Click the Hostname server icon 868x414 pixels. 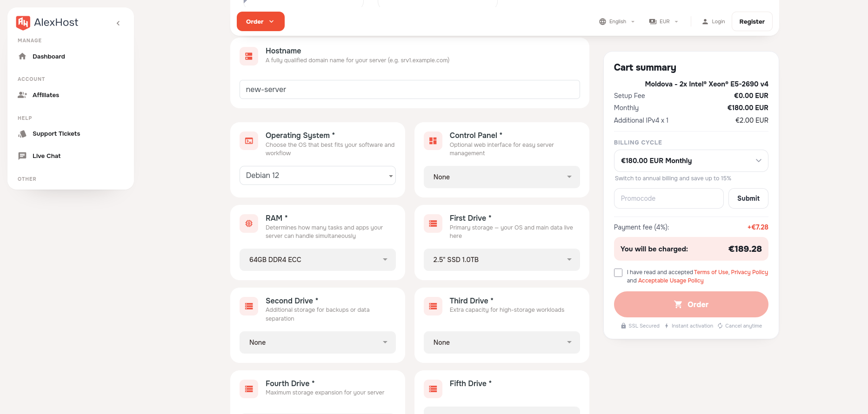(249, 56)
